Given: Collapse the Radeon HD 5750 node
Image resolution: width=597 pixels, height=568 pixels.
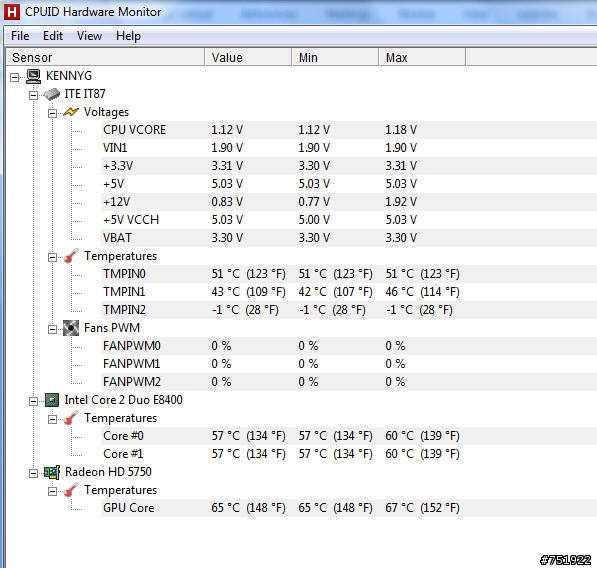Looking at the screenshot, I should [34, 473].
